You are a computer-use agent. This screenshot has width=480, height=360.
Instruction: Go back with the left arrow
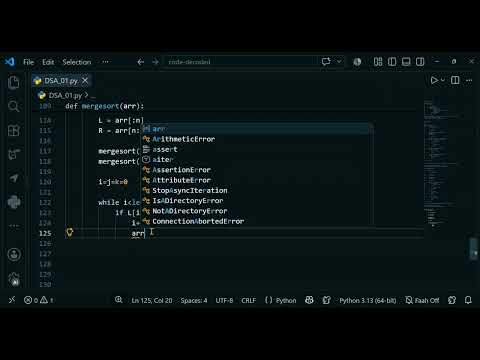(x=141, y=62)
